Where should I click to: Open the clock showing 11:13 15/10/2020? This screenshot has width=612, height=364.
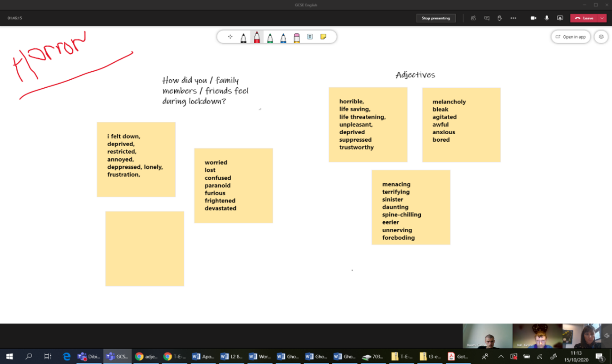pyautogui.click(x=576, y=357)
